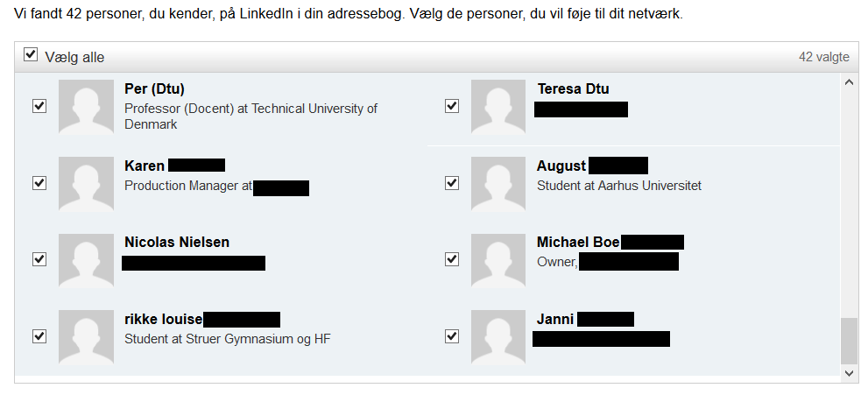Deselect Teresa Dtu checkbox
Viewport: 868px width, 395px height.
pyautogui.click(x=452, y=106)
